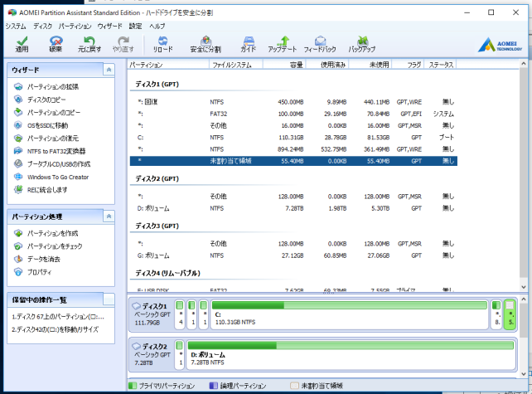This screenshot has width=532, height=394.
Task: Open the ガイド (Guide) icon
Action: [x=248, y=41]
